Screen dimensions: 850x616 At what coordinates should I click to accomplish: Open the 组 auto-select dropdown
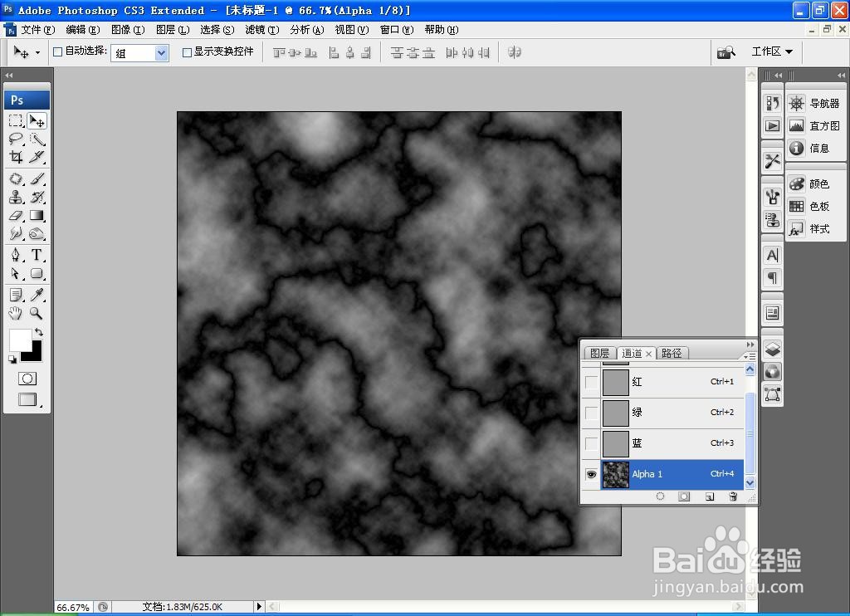click(139, 52)
